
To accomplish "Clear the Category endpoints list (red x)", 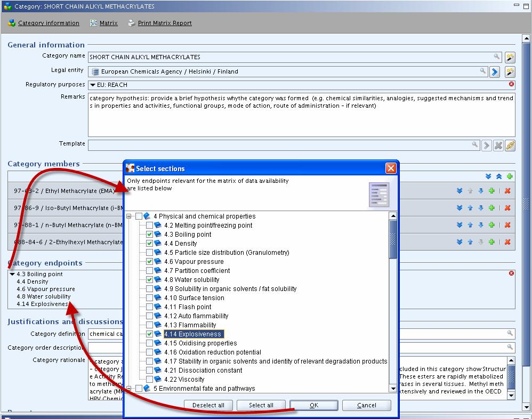I will click(x=511, y=273).
